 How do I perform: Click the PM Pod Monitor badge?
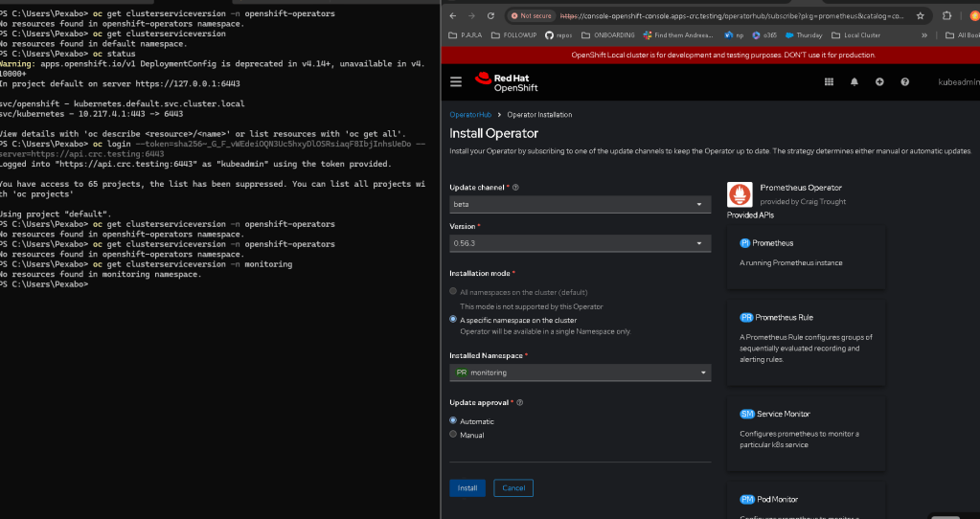(x=747, y=500)
